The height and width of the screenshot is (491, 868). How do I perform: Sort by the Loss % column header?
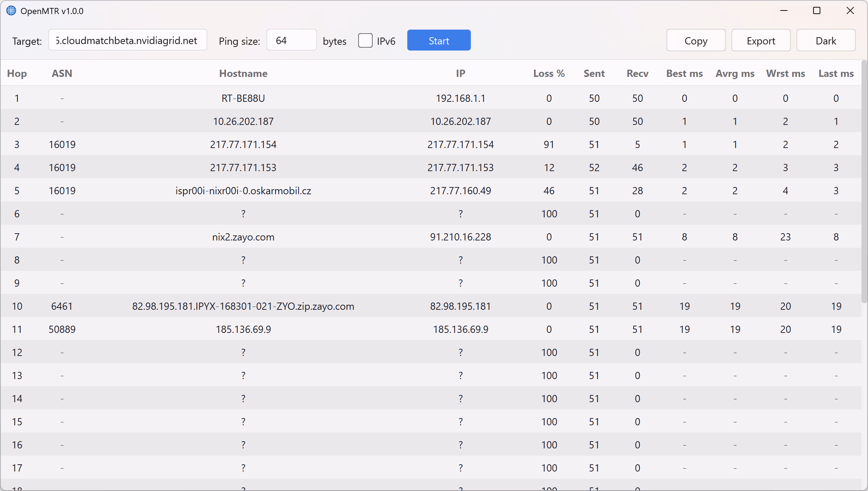coord(549,73)
